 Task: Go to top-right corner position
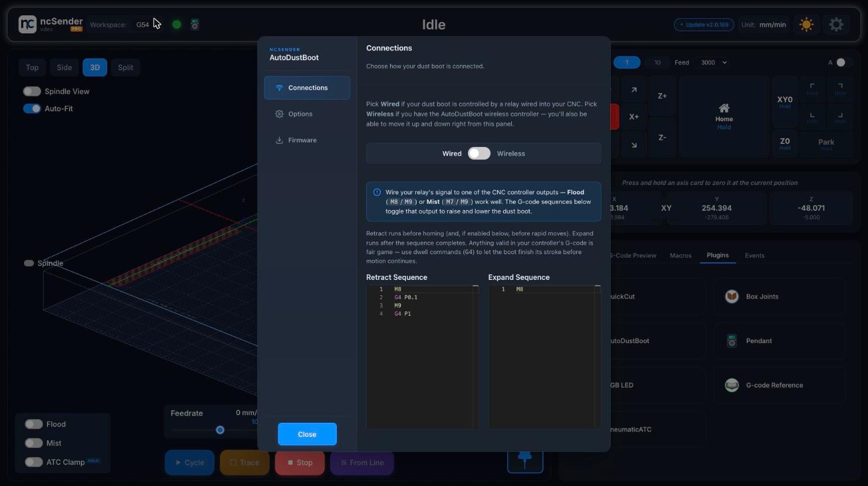pyautogui.click(x=840, y=89)
